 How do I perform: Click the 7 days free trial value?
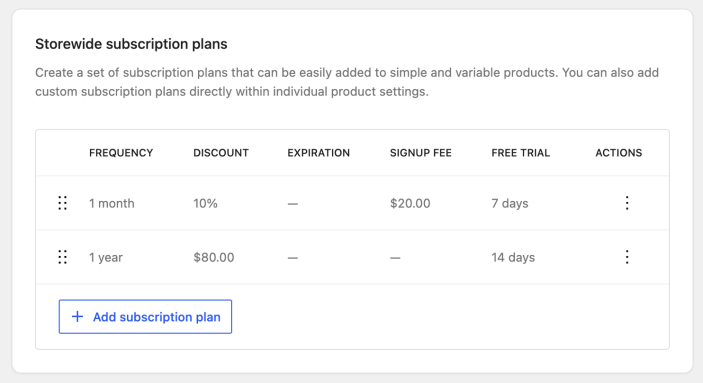coord(510,204)
